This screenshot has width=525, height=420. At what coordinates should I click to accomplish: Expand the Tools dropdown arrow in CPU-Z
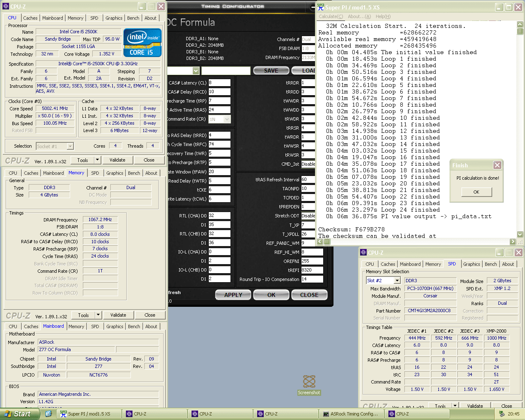point(97,160)
